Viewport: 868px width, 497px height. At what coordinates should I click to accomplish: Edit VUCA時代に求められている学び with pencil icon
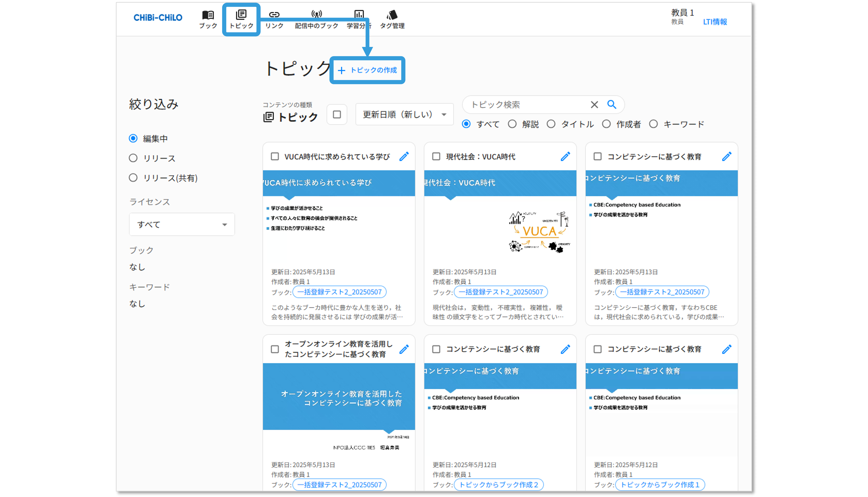point(404,156)
